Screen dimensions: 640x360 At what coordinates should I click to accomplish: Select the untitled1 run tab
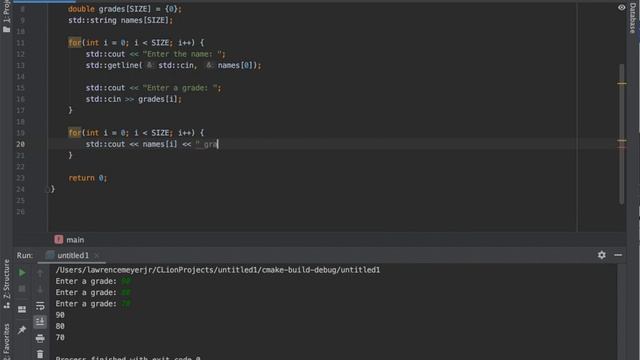pyautogui.click(x=73, y=255)
